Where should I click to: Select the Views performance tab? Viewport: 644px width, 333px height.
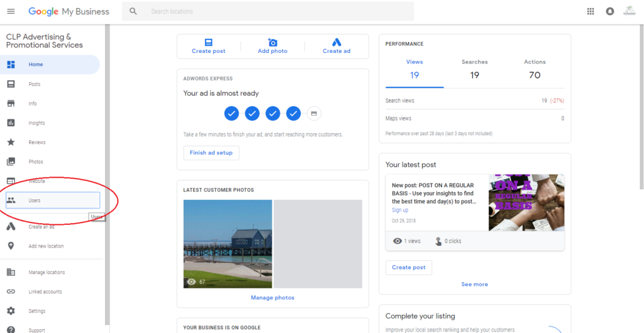[414, 69]
